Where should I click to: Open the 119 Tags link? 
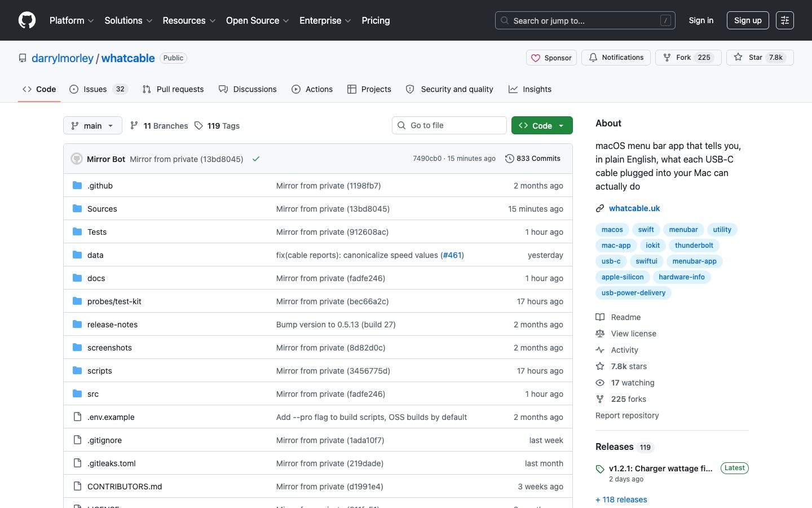(x=217, y=125)
